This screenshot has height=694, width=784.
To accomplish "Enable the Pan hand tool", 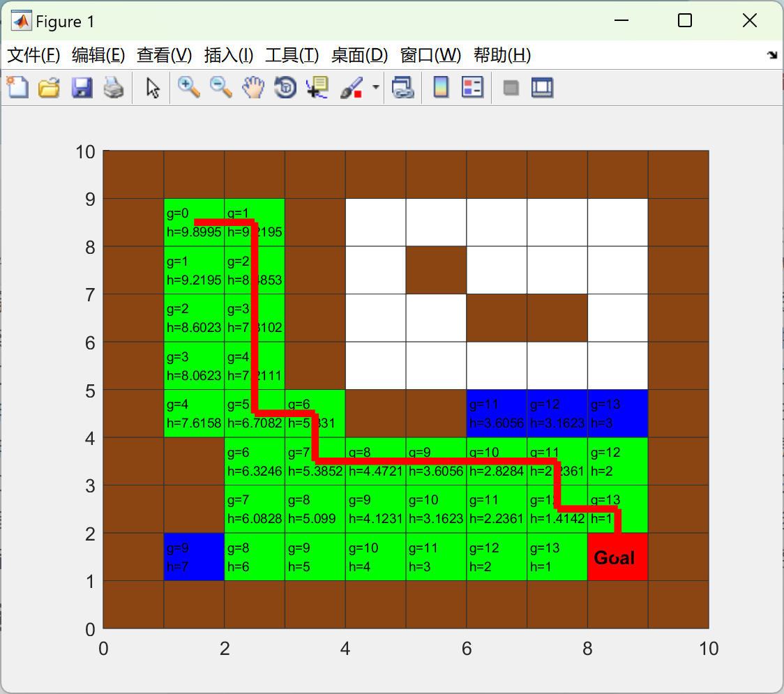I will pyautogui.click(x=253, y=87).
